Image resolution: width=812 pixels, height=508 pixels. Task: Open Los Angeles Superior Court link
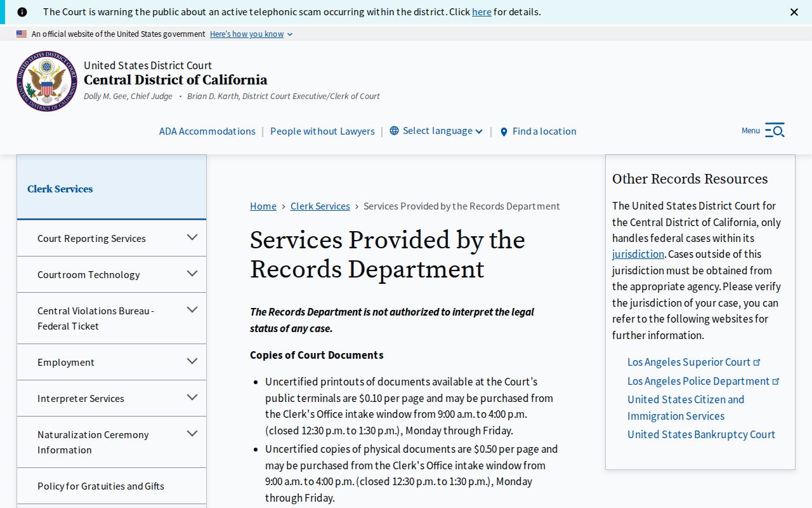click(x=689, y=362)
